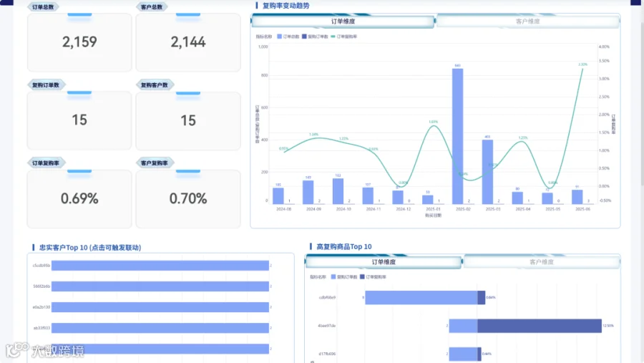Select 订单维度 tab in 复购率变动趋势
This screenshot has height=363, width=644.
point(343,21)
